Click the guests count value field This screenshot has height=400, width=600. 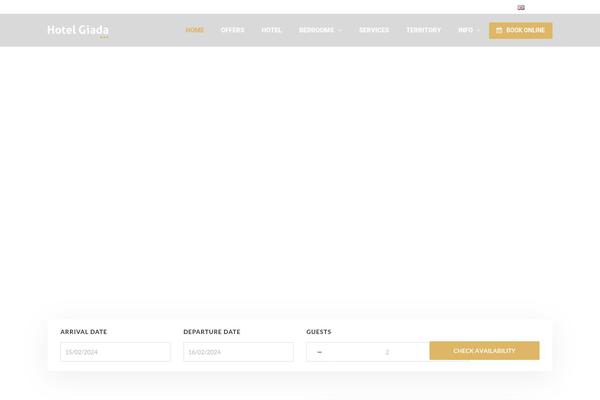click(x=387, y=352)
